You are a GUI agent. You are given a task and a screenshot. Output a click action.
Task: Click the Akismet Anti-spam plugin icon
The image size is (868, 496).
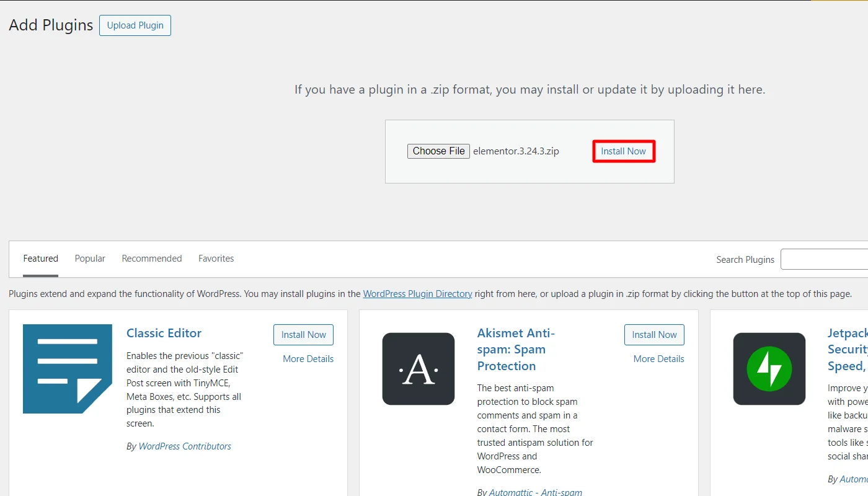tap(418, 369)
